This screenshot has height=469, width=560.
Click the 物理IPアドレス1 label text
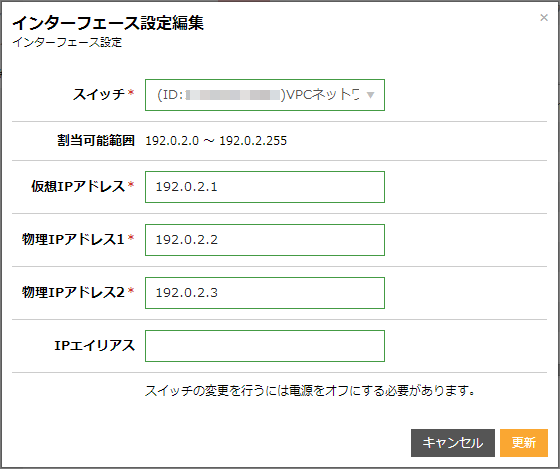pos(73,239)
